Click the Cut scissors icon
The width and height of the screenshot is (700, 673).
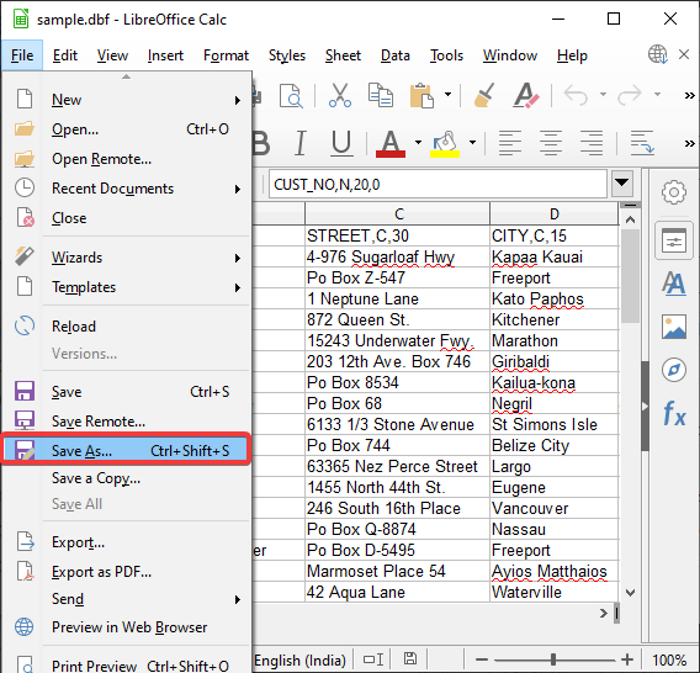tap(340, 96)
